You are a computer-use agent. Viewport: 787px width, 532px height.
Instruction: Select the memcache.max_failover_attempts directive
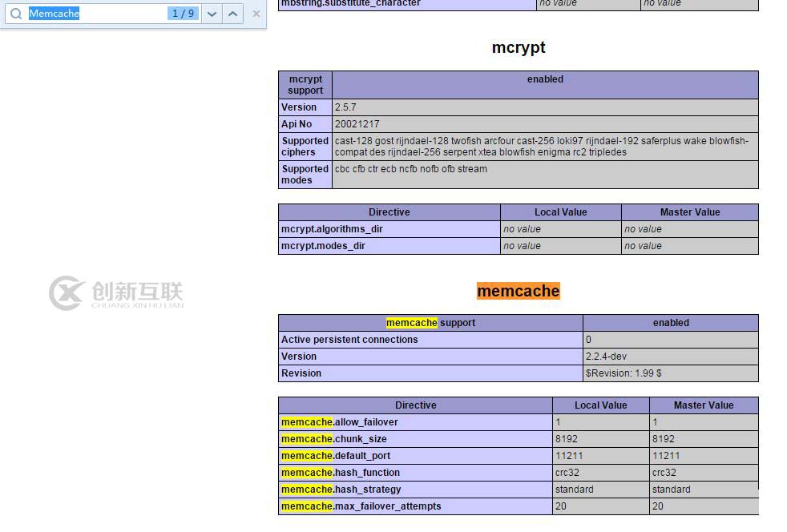point(361,506)
